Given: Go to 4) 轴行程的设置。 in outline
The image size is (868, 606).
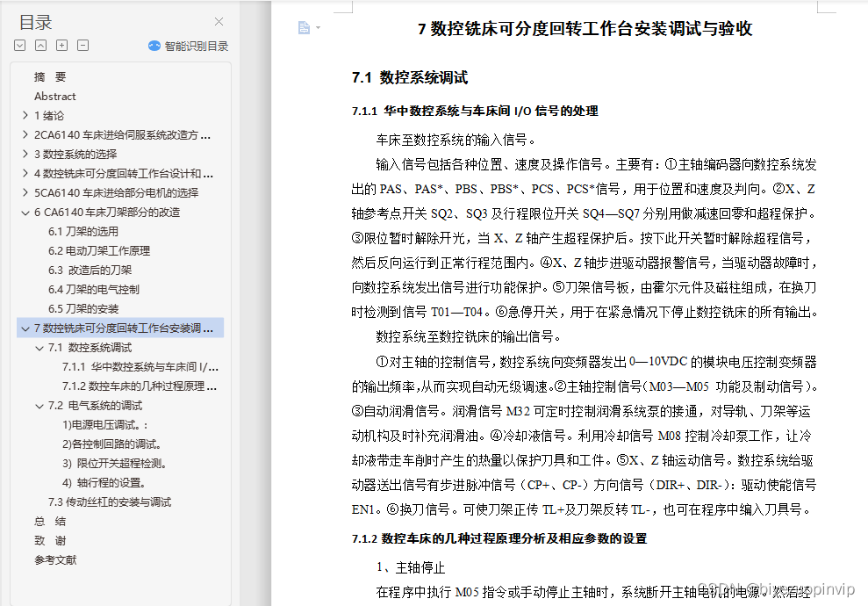Looking at the screenshot, I should (x=104, y=483).
